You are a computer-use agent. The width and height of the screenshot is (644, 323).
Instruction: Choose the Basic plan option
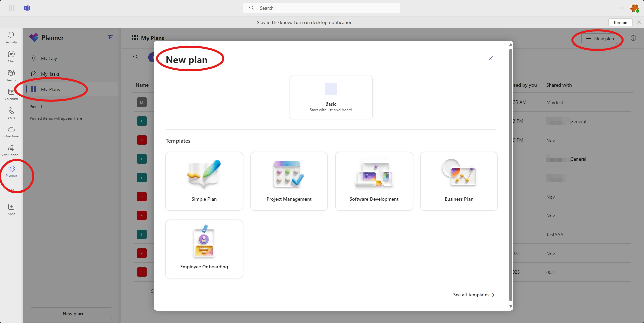(331, 97)
